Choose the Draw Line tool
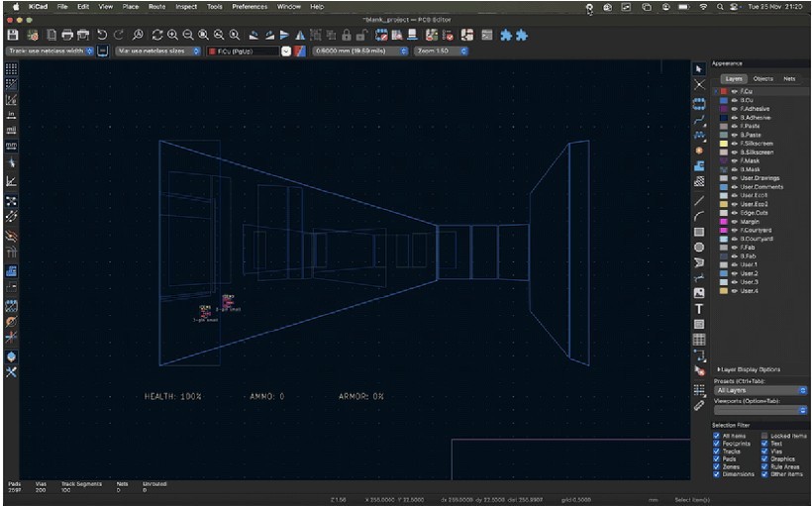 (699, 199)
